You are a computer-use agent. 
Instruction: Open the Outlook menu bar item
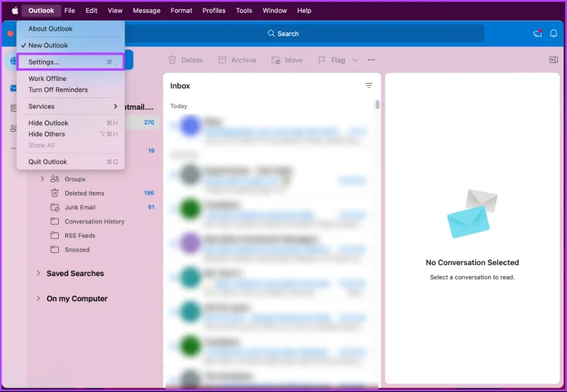41,11
